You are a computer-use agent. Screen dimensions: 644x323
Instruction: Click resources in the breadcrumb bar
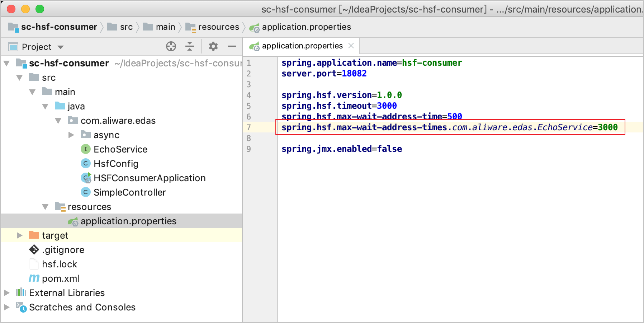218,27
